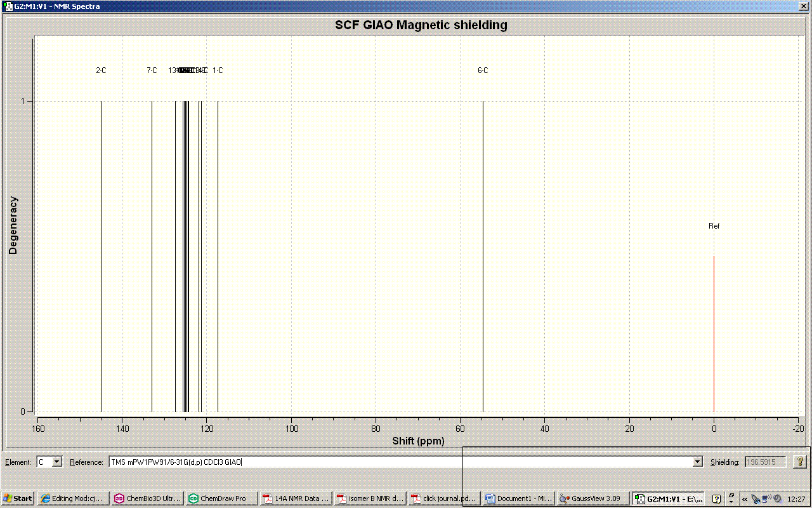812x508 pixels.
Task: Click the 2-C peak label
Action: (101, 70)
